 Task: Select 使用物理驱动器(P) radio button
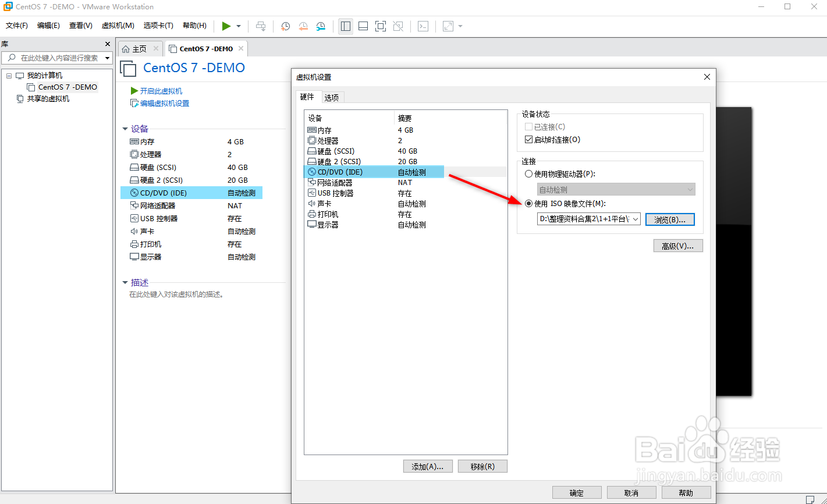tap(528, 174)
